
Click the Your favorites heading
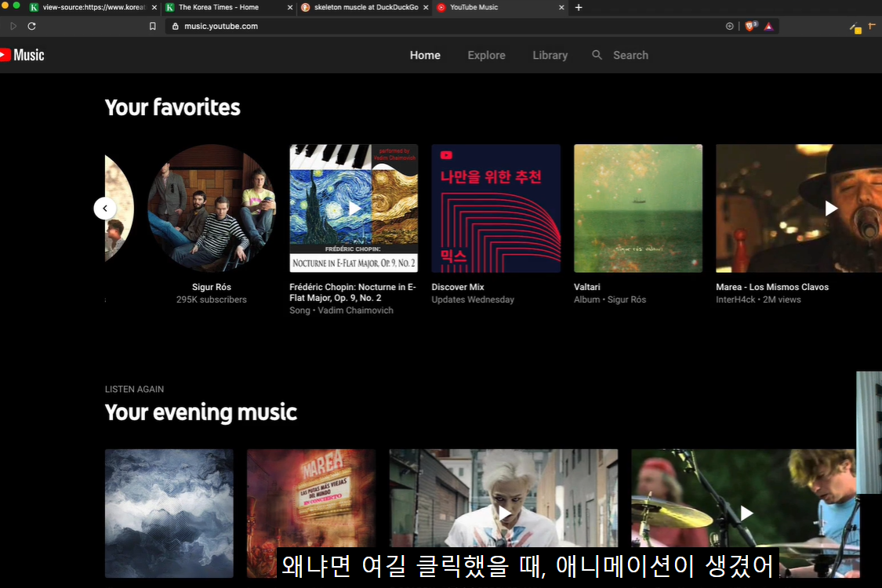click(172, 107)
